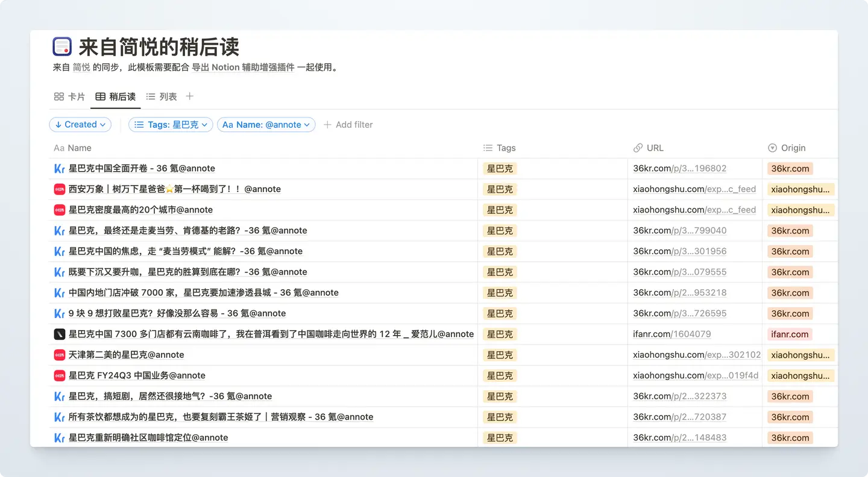Open page 星巴克中国的焦虑，走"麦当劳模式"能解

(186, 251)
